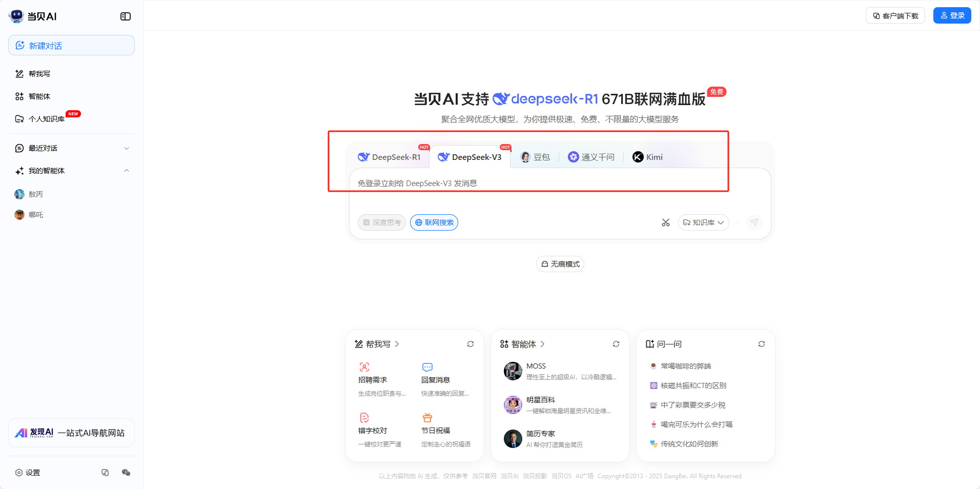980x489 pixels.
Task: Collapse the sidebar panel icon
Action: (x=126, y=16)
